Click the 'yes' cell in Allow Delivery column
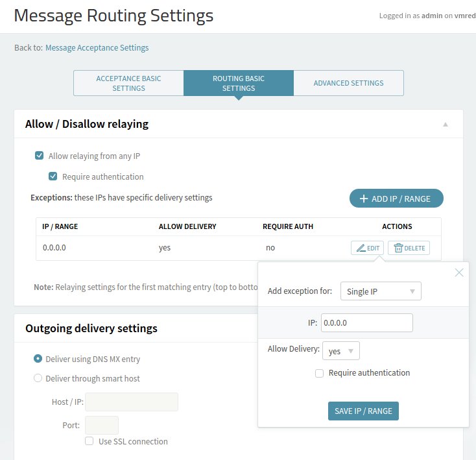The width and height of the screenshot is (476, 460). pyautogui.click(x=165, y=248)
